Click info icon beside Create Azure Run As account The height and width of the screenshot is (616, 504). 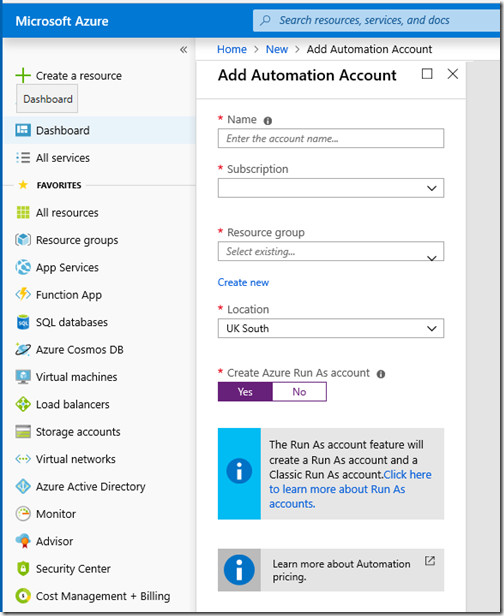[381, 374]
